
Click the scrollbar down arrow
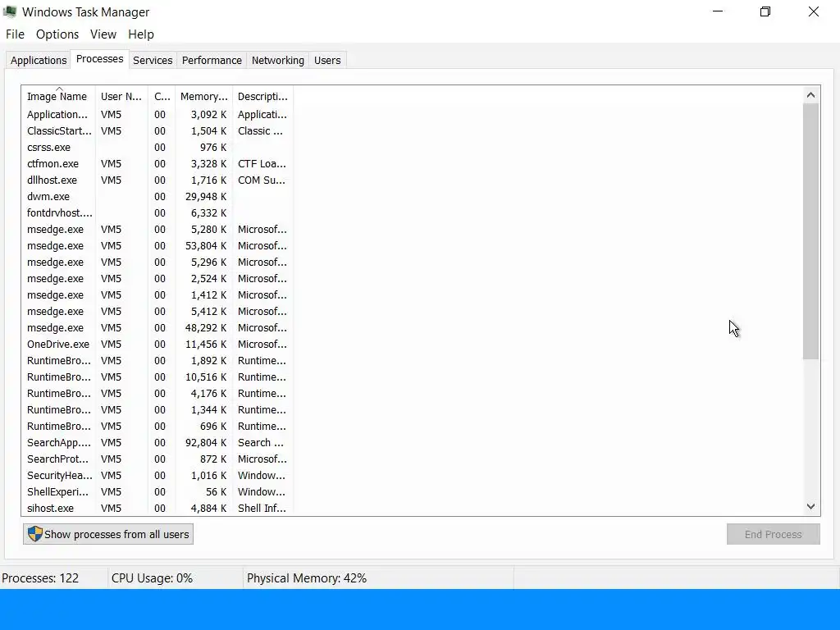[x=810, y=506]
